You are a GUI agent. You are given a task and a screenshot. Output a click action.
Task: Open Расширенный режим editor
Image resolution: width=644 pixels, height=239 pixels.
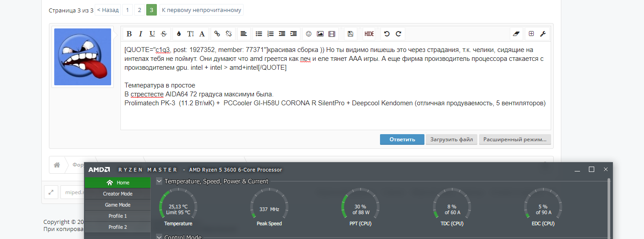point(515,139)
